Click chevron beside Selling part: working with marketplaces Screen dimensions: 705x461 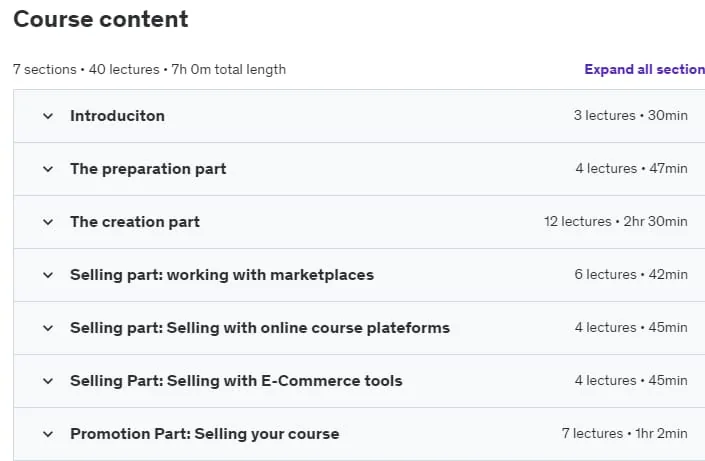pos(48,275)
